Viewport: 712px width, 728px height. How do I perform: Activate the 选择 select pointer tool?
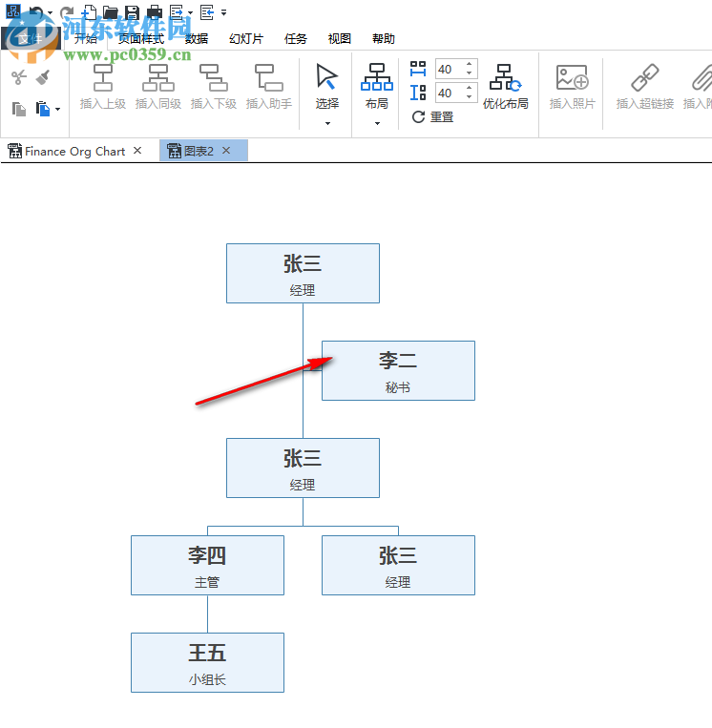click(x=327, y=87)
